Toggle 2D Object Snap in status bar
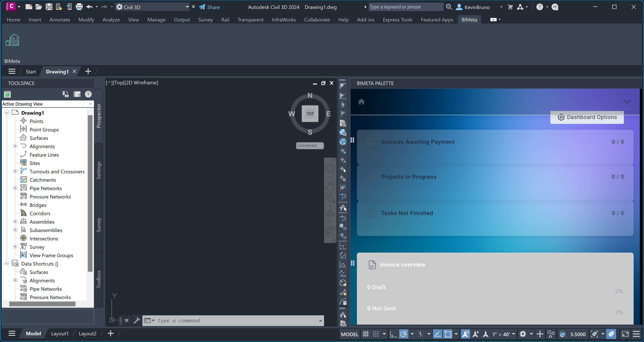 (448, 334)
